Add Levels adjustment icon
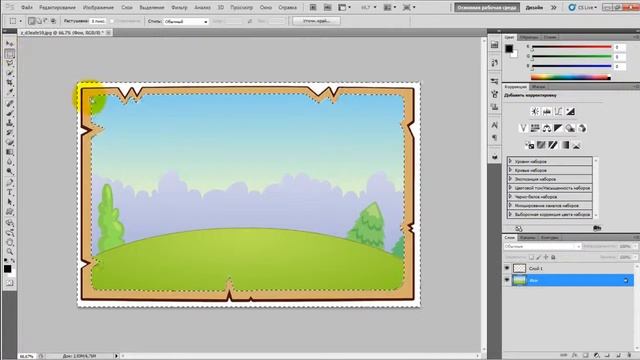This screenshot has height=360, width=640. [x=547, y=111]
